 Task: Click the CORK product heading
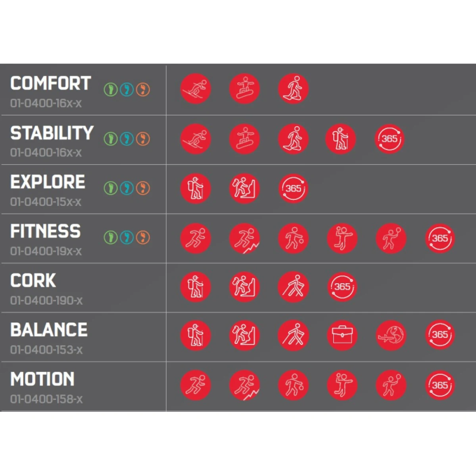(x=33, y=280)
